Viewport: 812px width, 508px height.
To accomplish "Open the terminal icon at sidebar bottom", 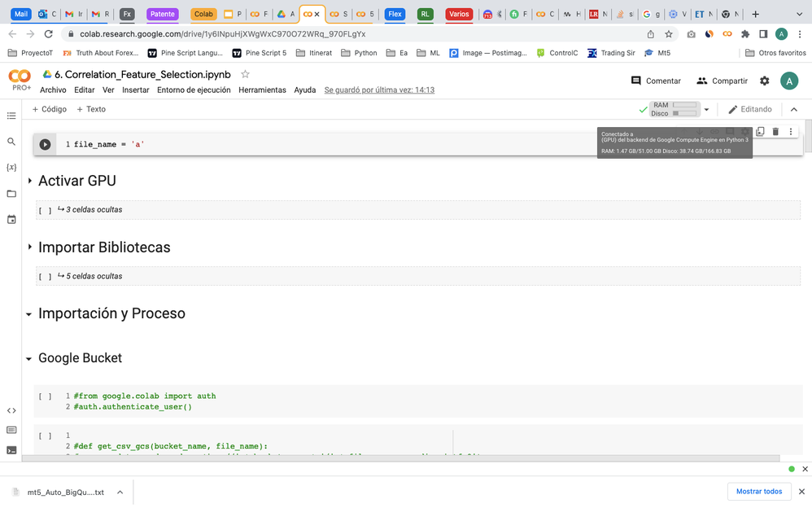I will (x=11, y=450).
